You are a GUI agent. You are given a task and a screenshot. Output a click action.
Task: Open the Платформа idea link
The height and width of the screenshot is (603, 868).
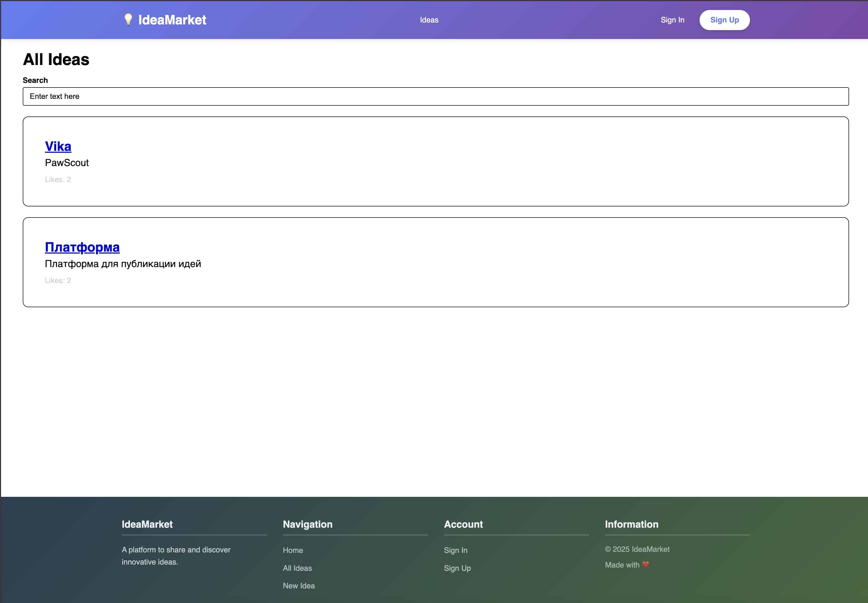tap(82, 247)
